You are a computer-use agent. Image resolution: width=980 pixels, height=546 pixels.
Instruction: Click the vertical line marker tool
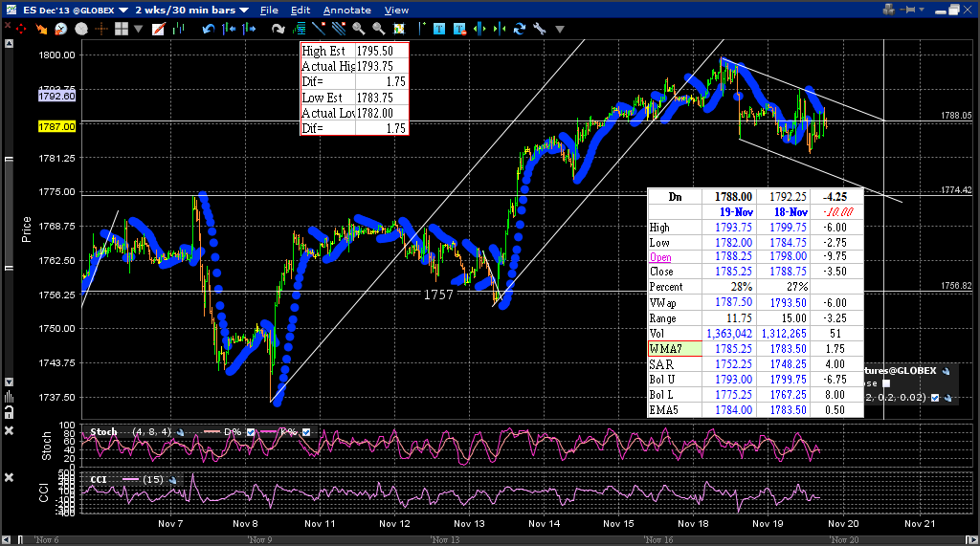tap(421, 29)
